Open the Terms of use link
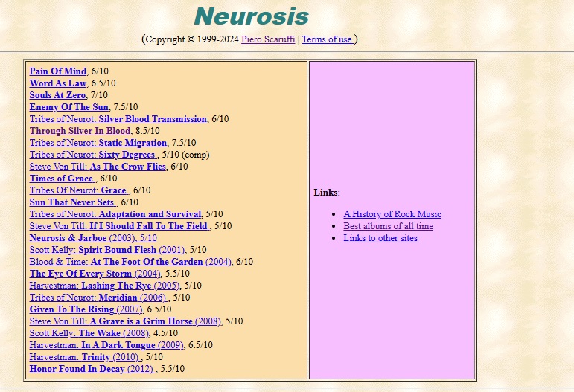The height and width of the screenshot is (392, 574). [x=327, y=39]
